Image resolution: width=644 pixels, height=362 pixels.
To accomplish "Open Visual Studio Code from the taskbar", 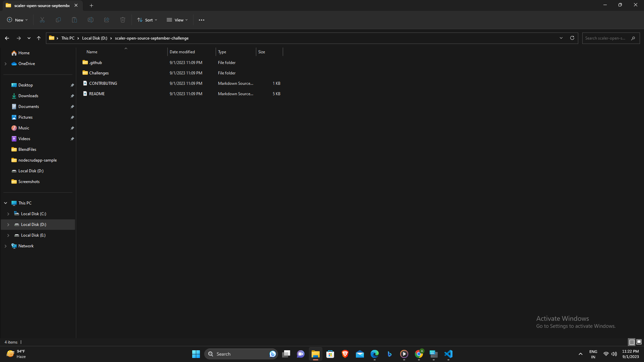I will [448, 354].
